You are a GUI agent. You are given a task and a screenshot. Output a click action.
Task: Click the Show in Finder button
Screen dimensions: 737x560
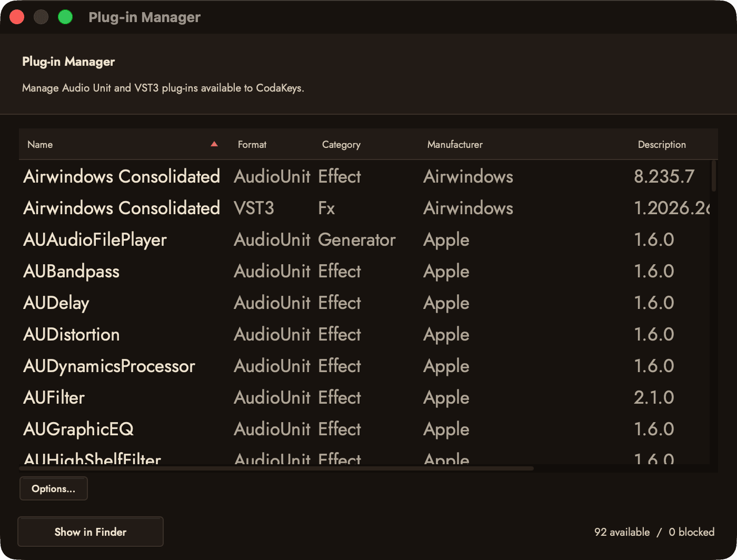point(91,532)
